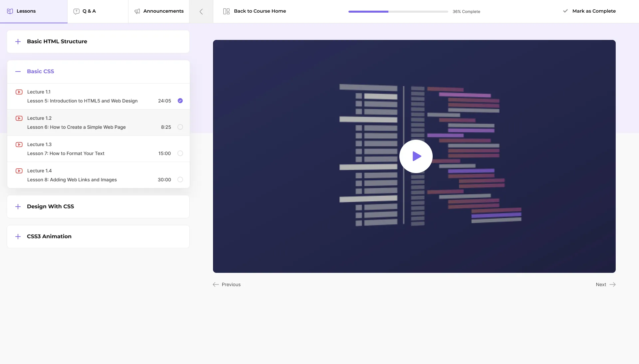Open Lesson 5: Introduction to HTML5 and Web Design

(98, 96)
